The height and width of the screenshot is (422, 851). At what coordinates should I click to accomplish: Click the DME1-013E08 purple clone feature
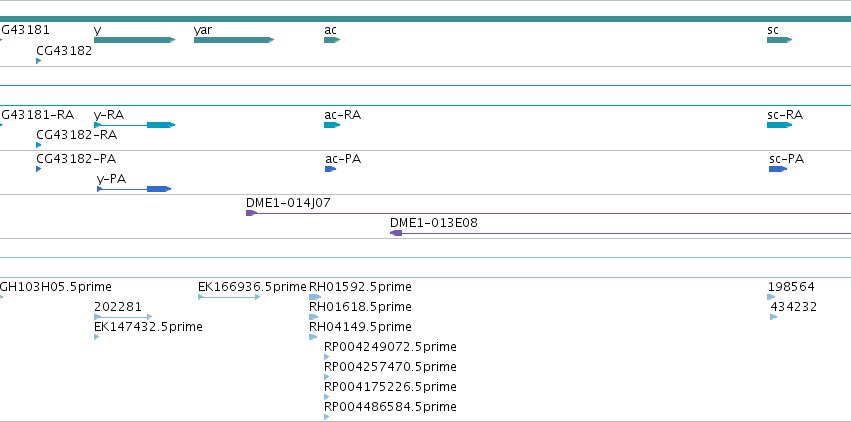(x=620, y=233)
